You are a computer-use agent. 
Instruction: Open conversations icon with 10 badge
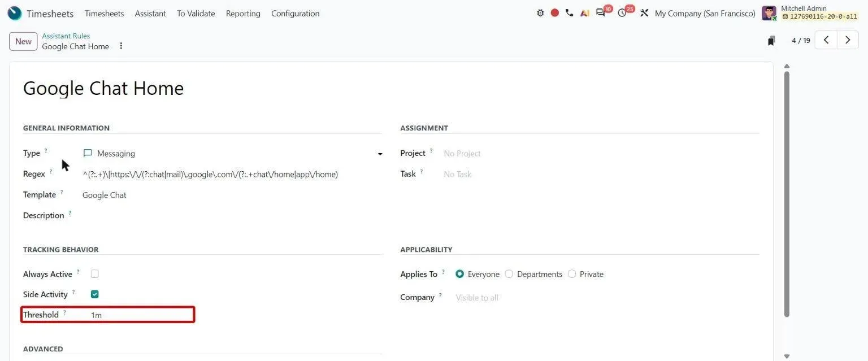click(601, 12)
